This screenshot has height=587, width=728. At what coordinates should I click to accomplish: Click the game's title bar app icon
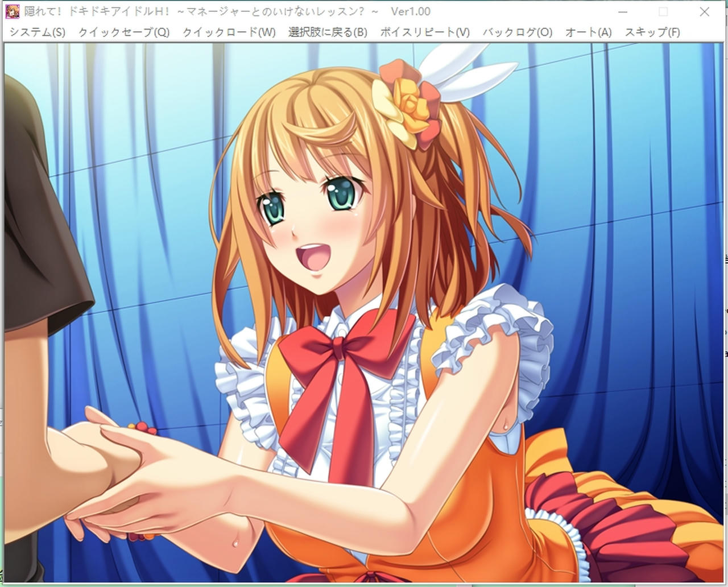(x=14, y=11)
